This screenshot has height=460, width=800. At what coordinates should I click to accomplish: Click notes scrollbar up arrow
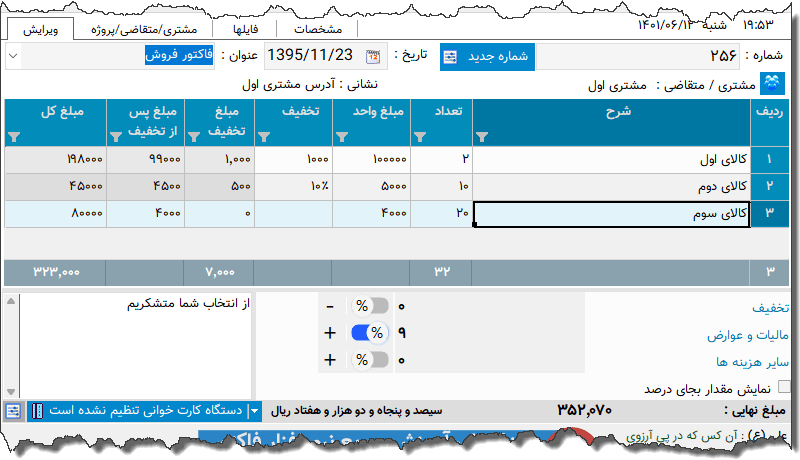click(11, 301)
